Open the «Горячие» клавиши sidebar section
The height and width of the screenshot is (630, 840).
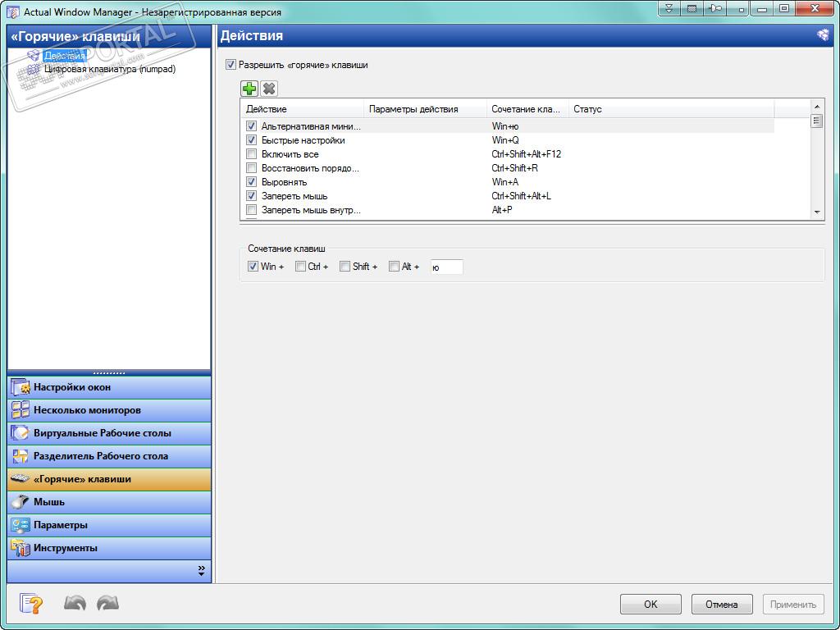click(x=109, y=479)
